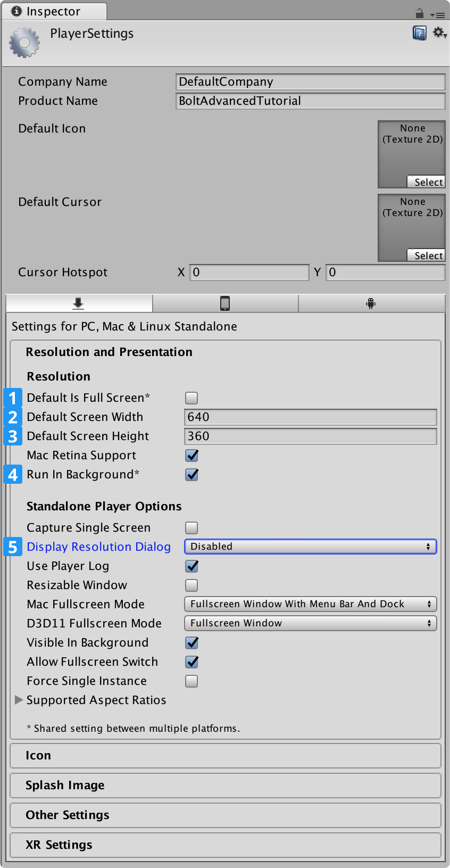450x868 pixels.
Task: Click the Default Icon texture slot
Action: [x=412, y=154]
